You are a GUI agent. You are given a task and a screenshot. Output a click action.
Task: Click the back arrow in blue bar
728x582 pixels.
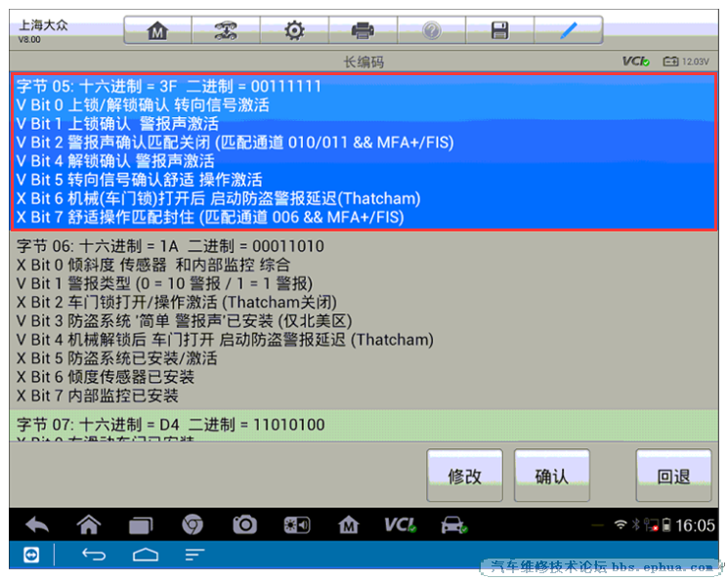point(94,555)
